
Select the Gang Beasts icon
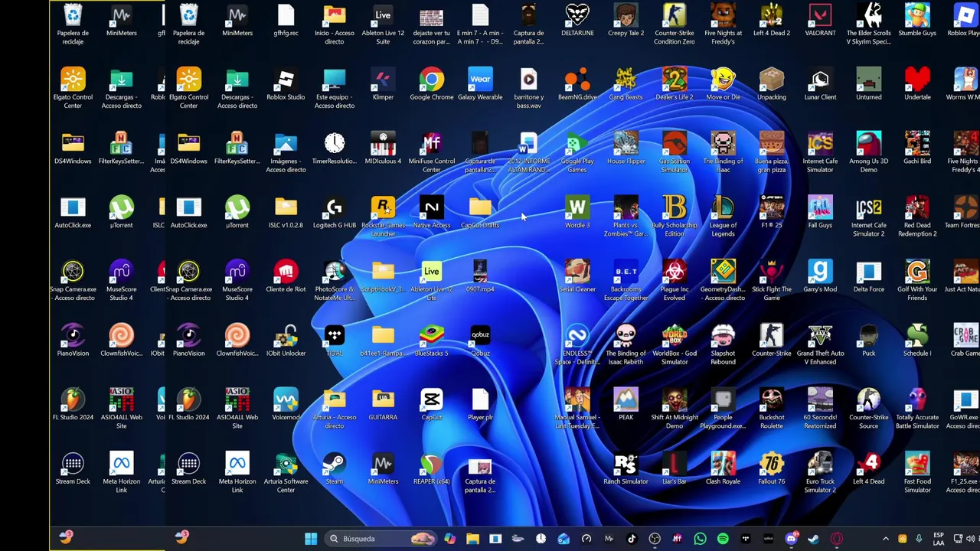tap(626, 85)
